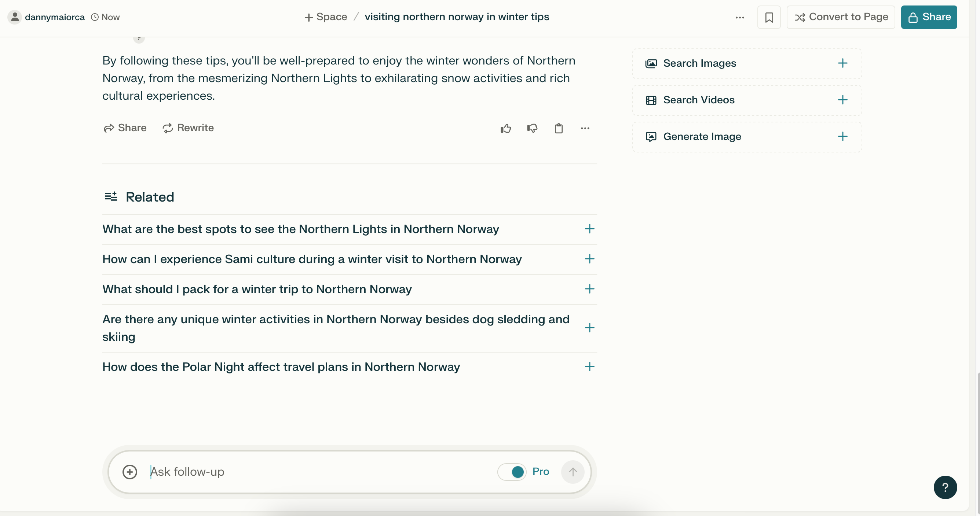The image size is (980, 516).
Task: Click the Generate Image icon
Action: click(x=651, y=137)
